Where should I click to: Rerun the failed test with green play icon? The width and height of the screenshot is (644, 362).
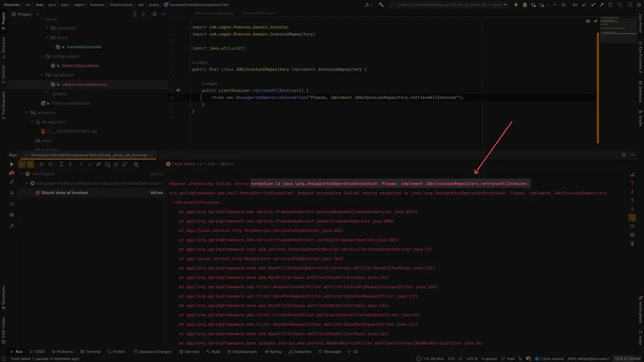12,164
